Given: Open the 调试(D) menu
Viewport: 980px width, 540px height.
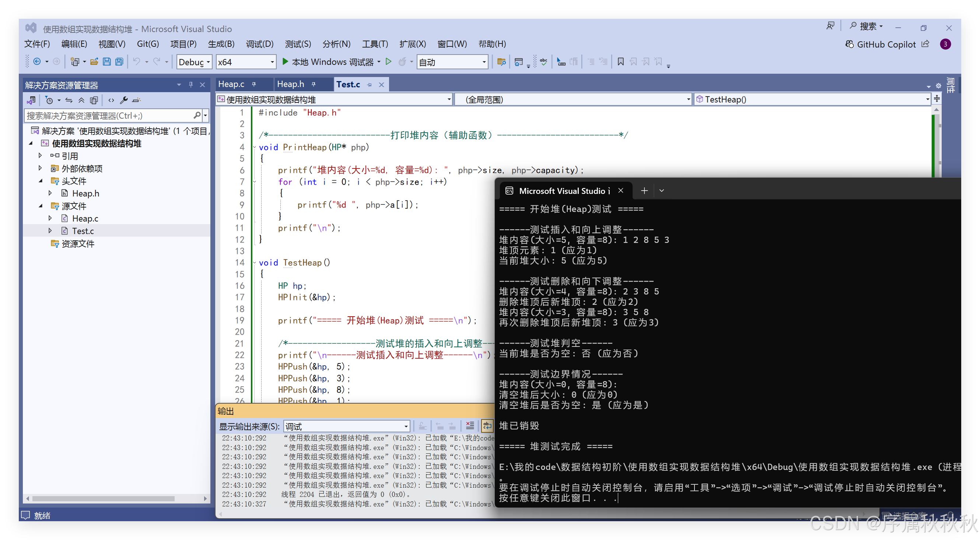Looking at the screenshot, I should coord(259,44).
